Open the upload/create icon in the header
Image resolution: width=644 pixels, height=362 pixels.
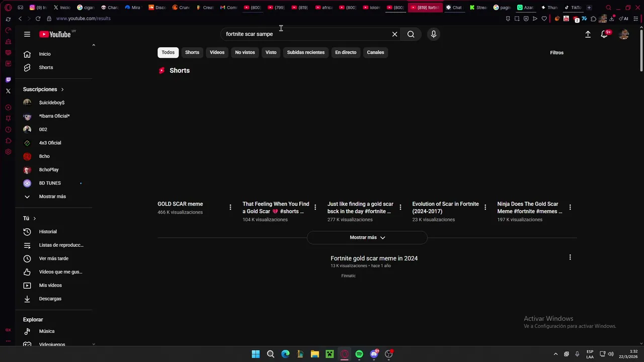[588, 34]
